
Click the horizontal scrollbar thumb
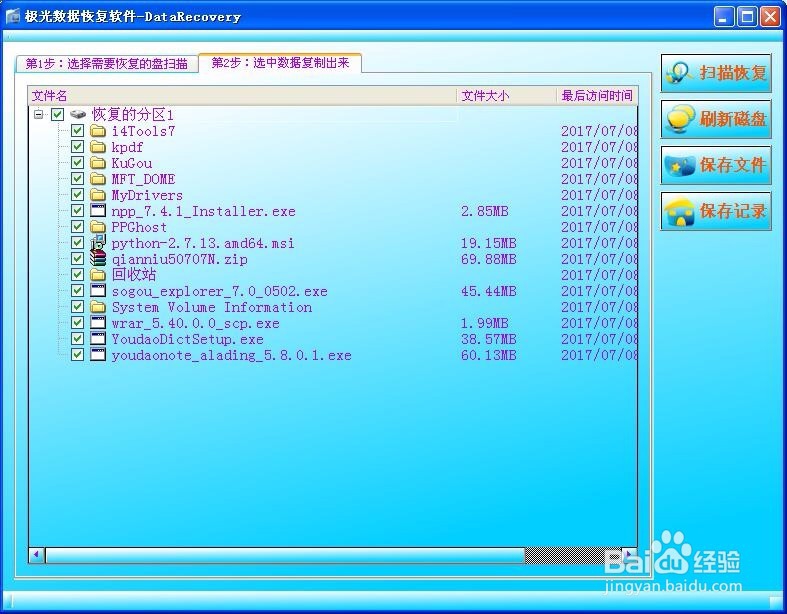coord(285,555)
